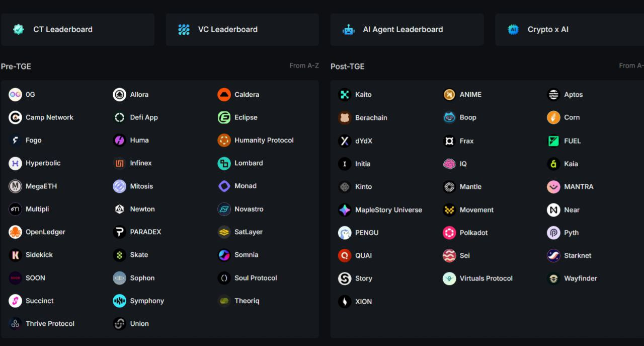Open the Sophon project

click(x=134, y=278)
